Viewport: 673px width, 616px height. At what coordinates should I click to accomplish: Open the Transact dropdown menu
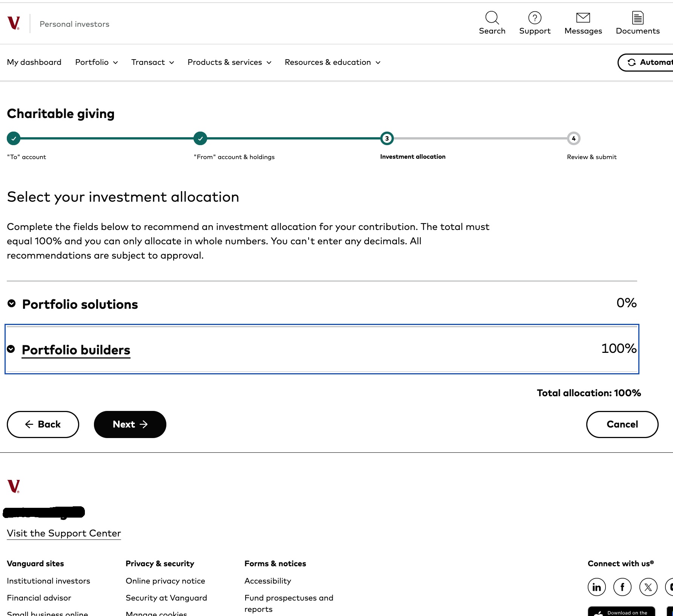(x=152, y=62)
